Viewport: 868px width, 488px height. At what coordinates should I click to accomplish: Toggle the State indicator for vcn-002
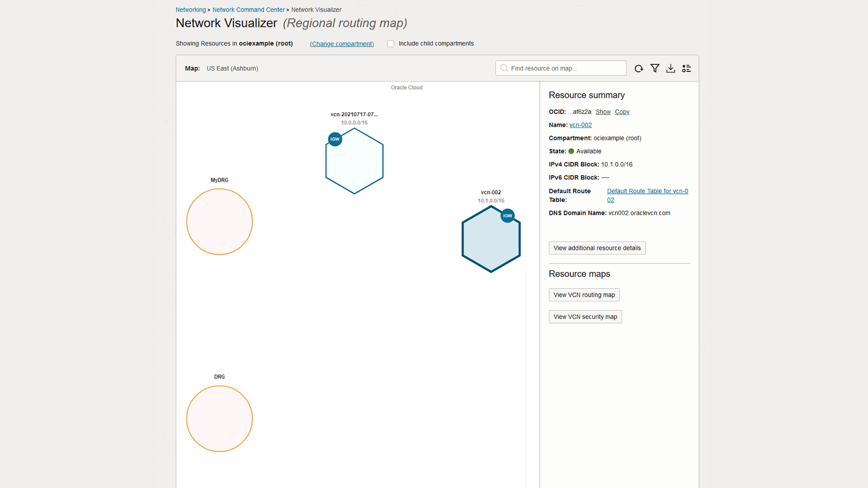[x=571, y=151]
